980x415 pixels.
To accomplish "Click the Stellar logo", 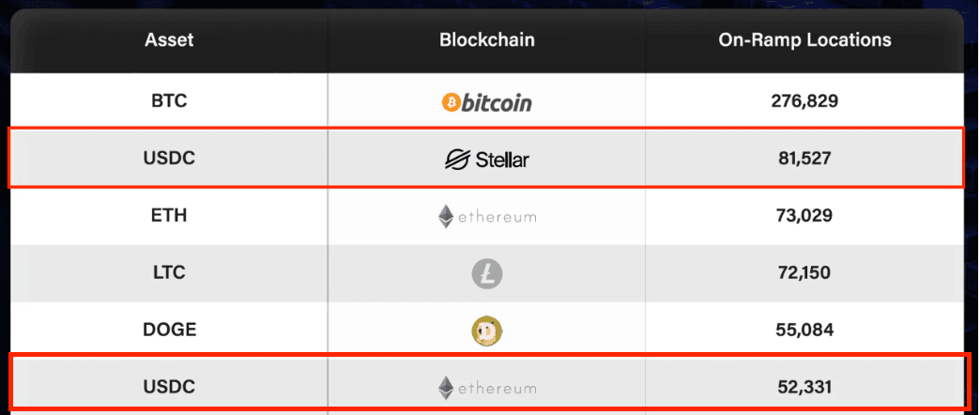I will click(486, 160).
